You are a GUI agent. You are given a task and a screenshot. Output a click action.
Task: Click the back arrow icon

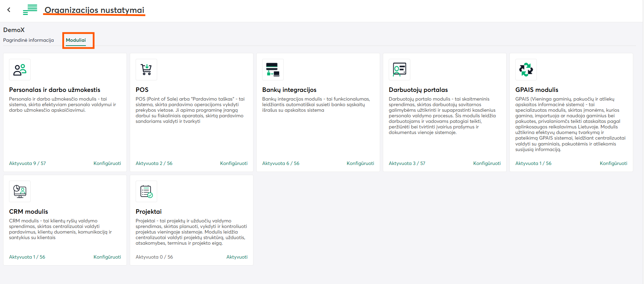click(9, 10)
